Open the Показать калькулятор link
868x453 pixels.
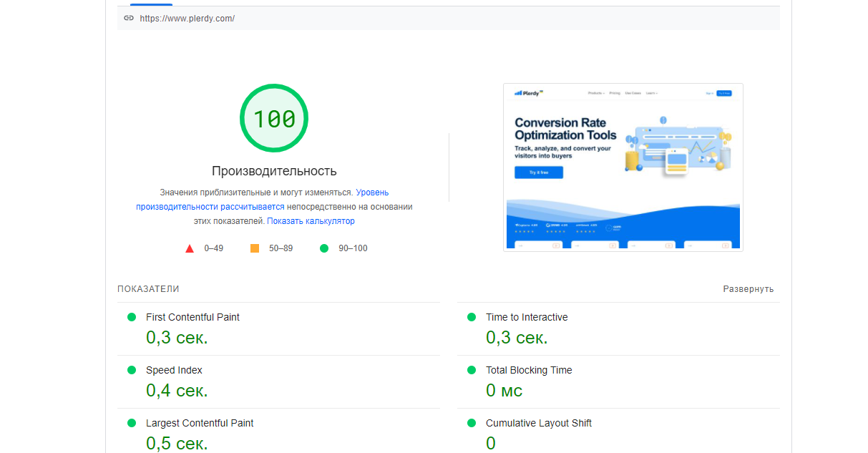310,220
